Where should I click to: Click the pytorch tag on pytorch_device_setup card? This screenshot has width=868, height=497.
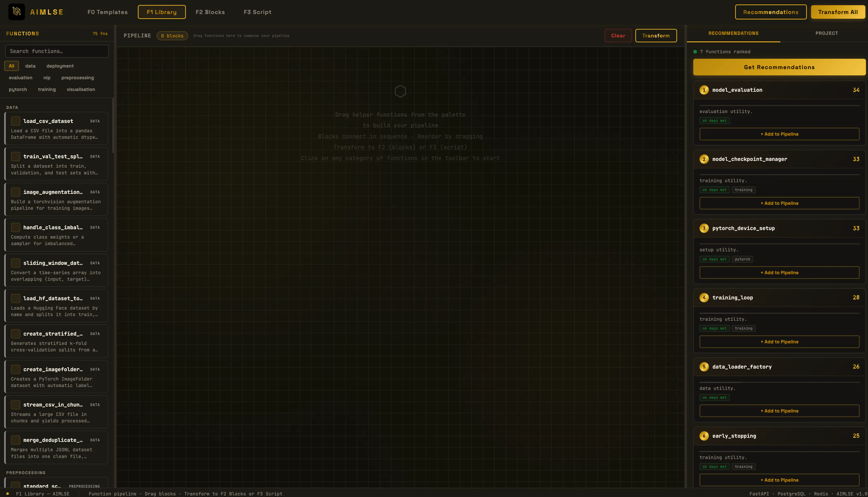(742, 259)
